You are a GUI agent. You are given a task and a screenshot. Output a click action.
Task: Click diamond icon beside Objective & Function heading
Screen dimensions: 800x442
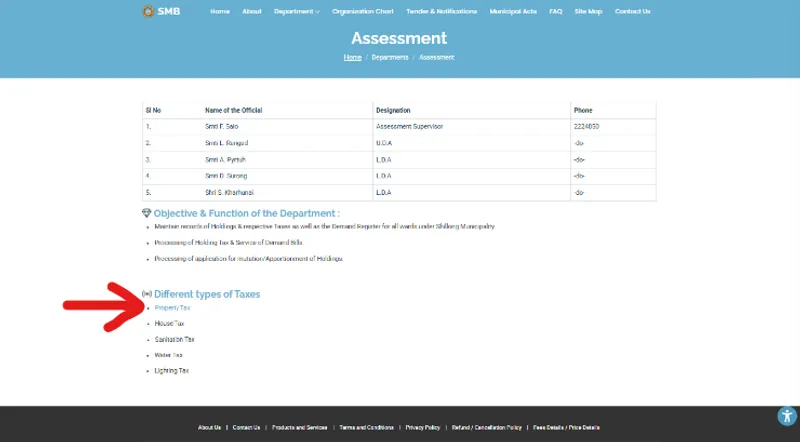tap(146, 213)
